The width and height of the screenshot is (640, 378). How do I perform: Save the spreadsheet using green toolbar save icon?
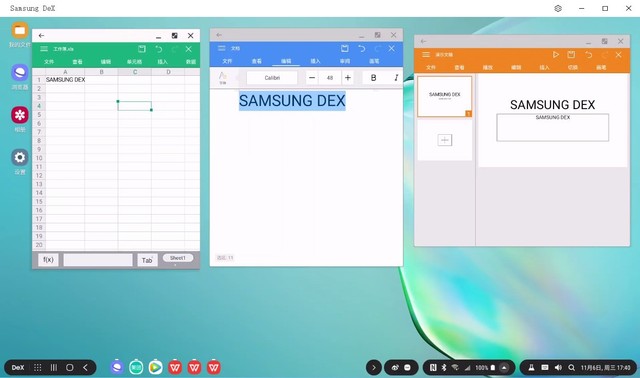(x=142, y=49)
